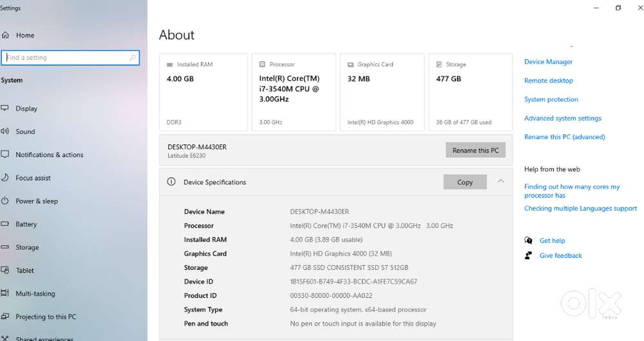Screen dimensions: 644x341
Task: Collapse the Device Specifications section chevron
Action: [x=500, y=182]
